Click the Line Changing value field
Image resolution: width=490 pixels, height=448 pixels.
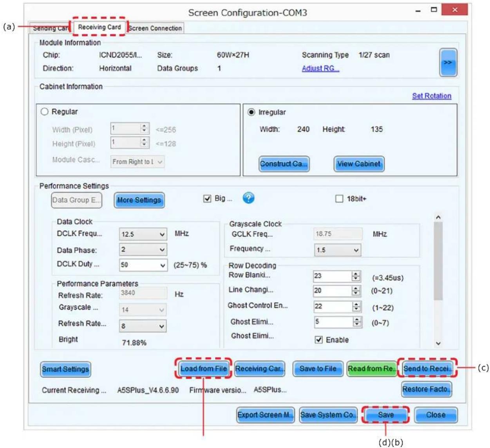coord(332,291)
